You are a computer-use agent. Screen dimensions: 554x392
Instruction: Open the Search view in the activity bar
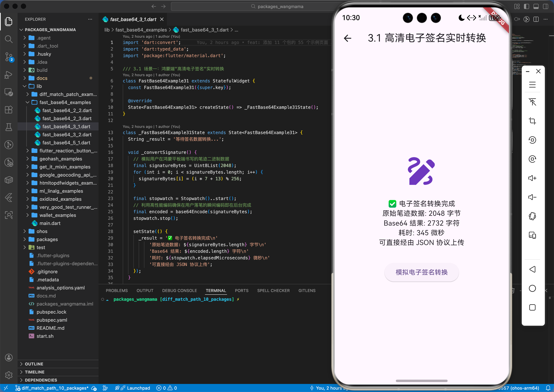9,39
